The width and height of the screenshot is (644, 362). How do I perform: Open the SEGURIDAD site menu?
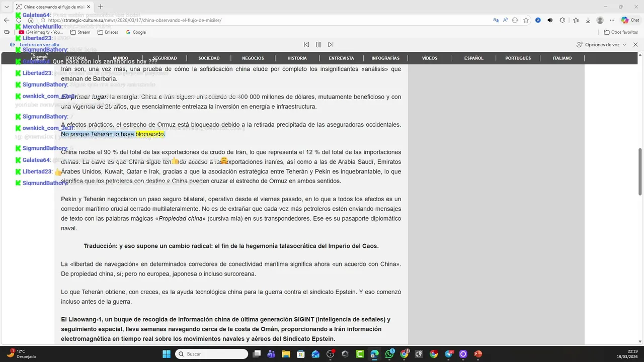tap(165, 58)
